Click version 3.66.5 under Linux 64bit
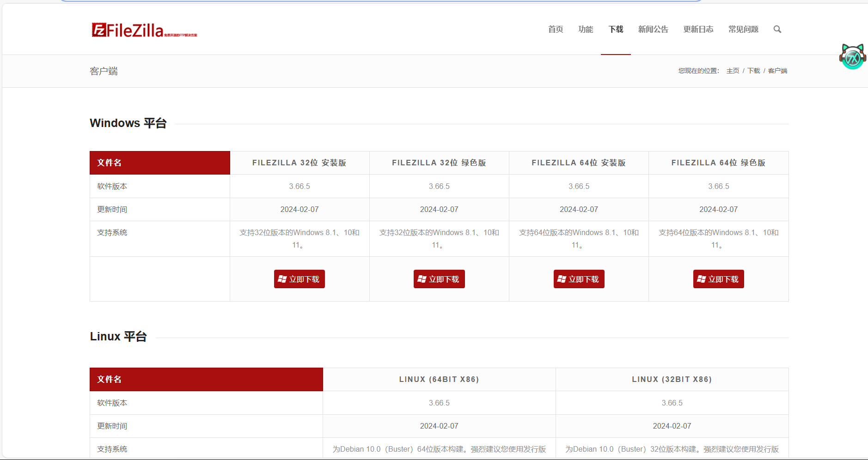 tap(439, 403)
